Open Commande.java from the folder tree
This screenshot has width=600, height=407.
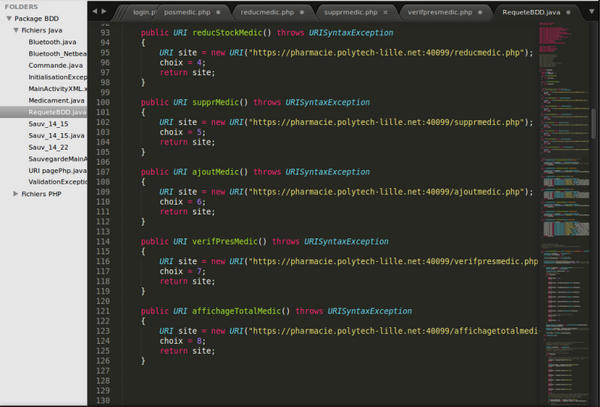[x=57, y=65]
